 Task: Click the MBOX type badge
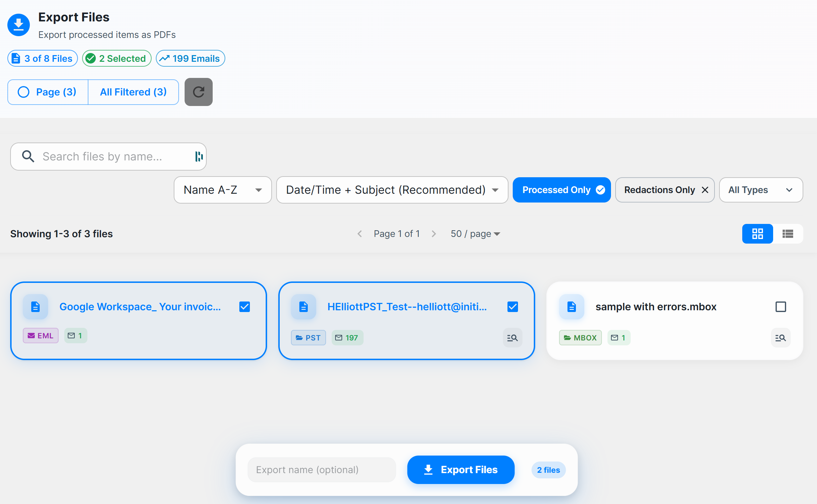[x=580, y=338]
